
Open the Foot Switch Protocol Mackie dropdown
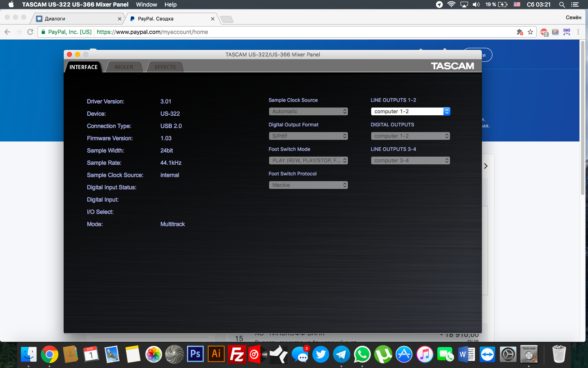click(x=308, y=185)
